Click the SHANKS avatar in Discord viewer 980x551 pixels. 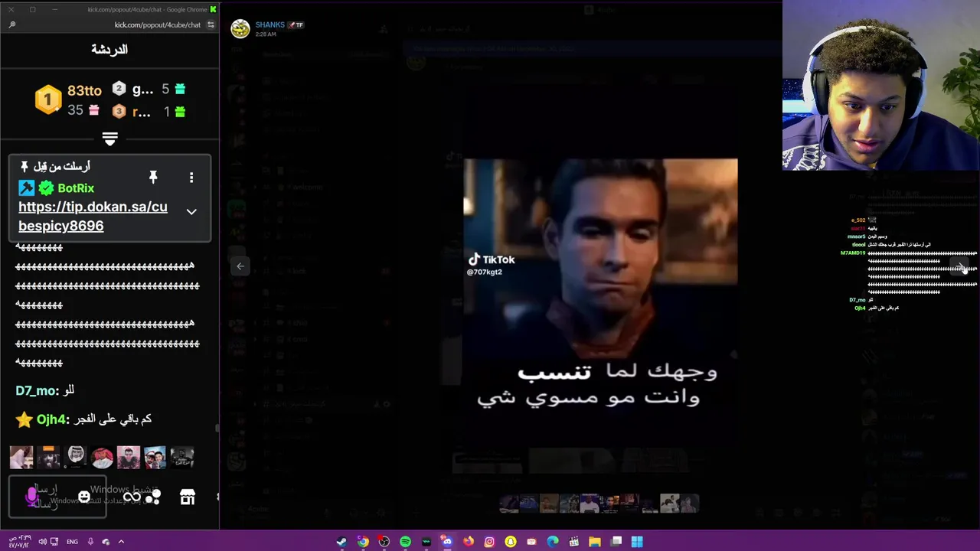coord(240,29)
